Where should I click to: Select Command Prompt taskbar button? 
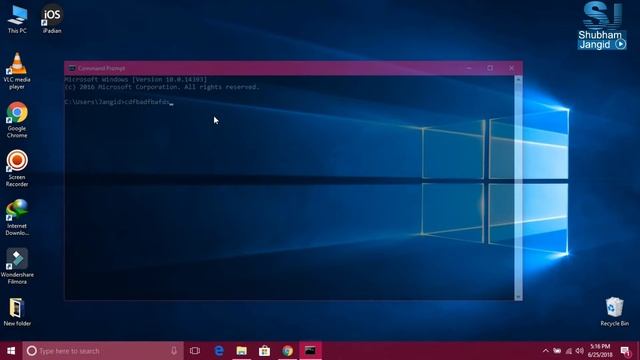(310, 351)
